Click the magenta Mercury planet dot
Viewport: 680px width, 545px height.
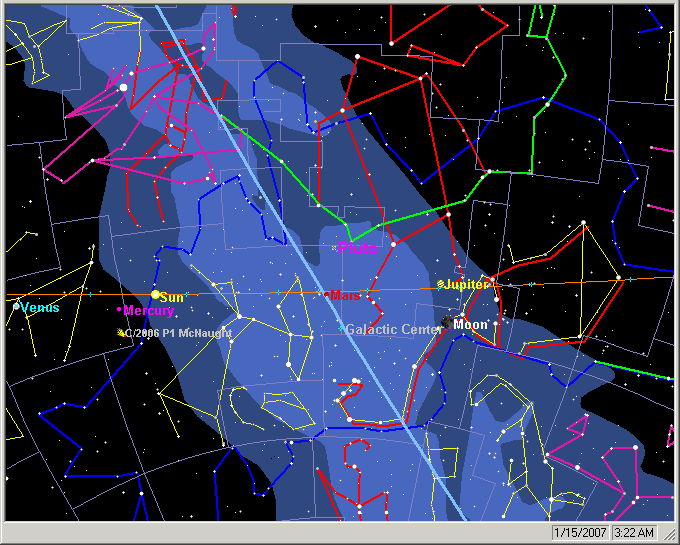point(119,309)
